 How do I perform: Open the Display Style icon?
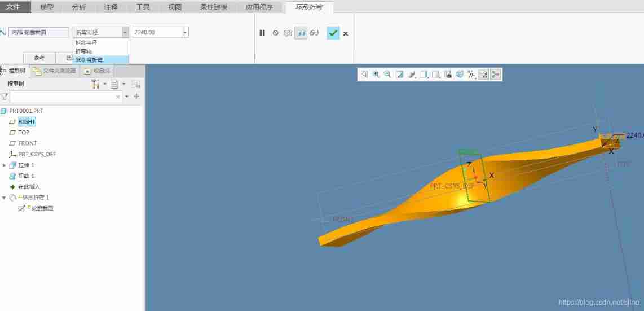pyautogui.click(x=424, y=75)
